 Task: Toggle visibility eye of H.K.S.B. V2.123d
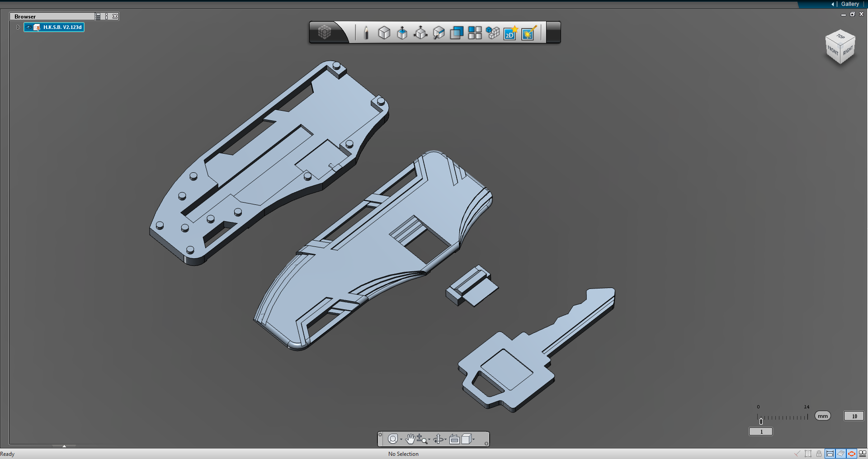pyautogui.click(x=29, y=27)
